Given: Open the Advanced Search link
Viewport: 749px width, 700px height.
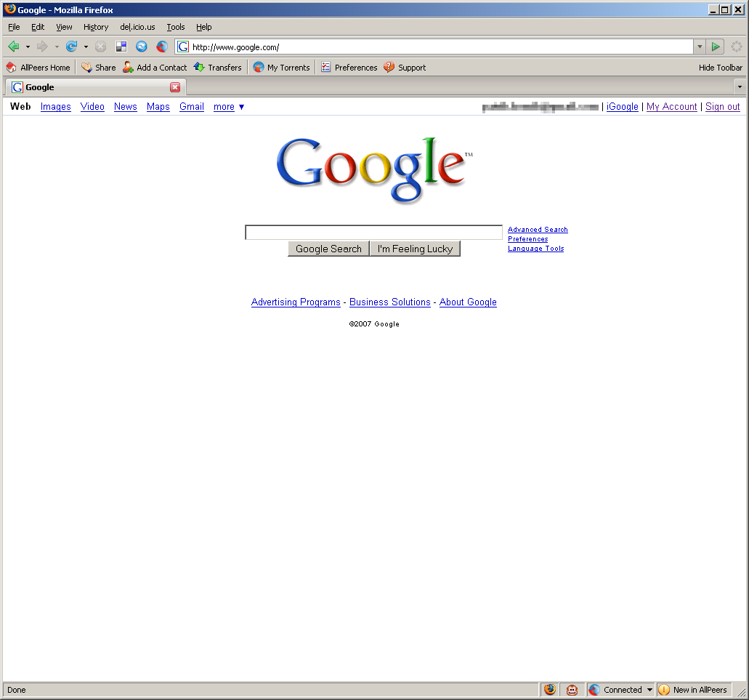Looking at the screenshot, I should [x=538, y=230].
